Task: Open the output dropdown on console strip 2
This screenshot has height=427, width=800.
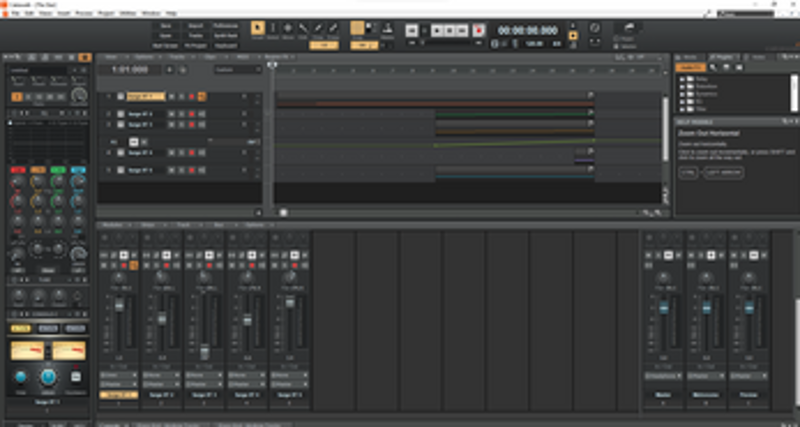Action: (162, 384)
